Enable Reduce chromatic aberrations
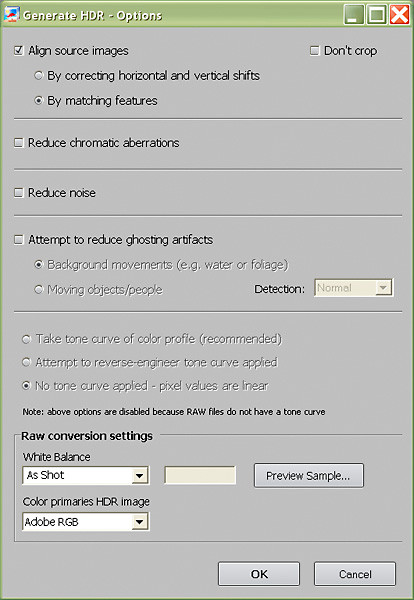 18,143
